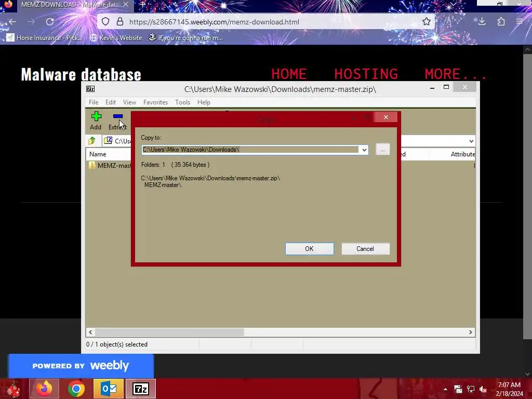Click the network tray icon
532x399 pixels.
(471, 389)
